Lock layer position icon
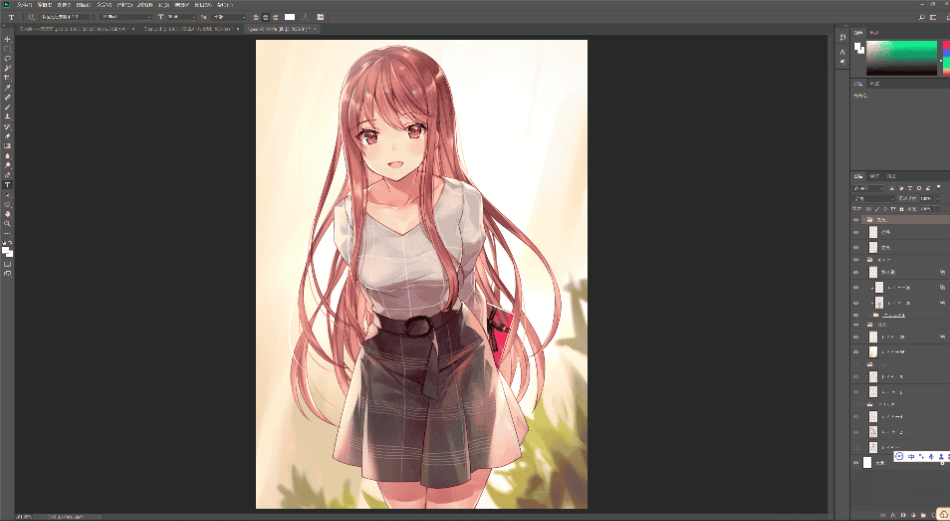 click(885, 209)
